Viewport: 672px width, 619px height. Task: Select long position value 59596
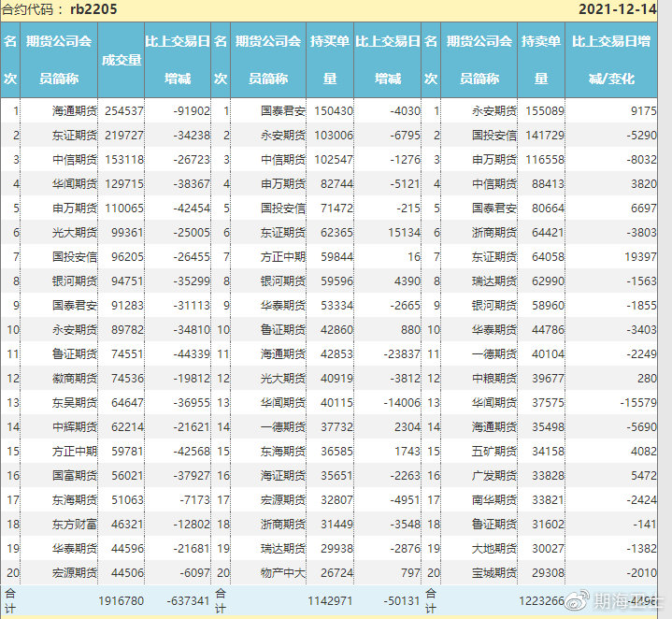pyautogui.click(x=336, y=281)
